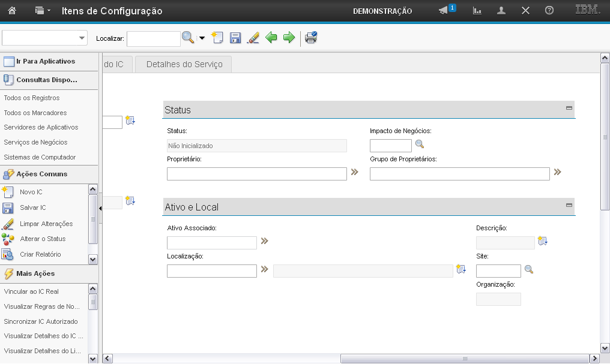Click Alterar o Status action
This screenshot has width=610, height=364.
click(x=43, y=239)
